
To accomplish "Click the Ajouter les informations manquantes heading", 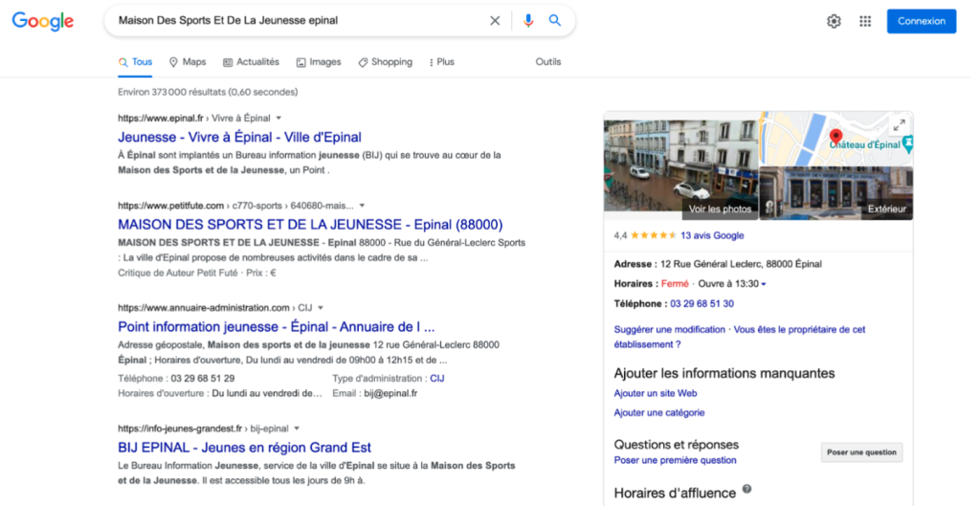I will point(724,373).
